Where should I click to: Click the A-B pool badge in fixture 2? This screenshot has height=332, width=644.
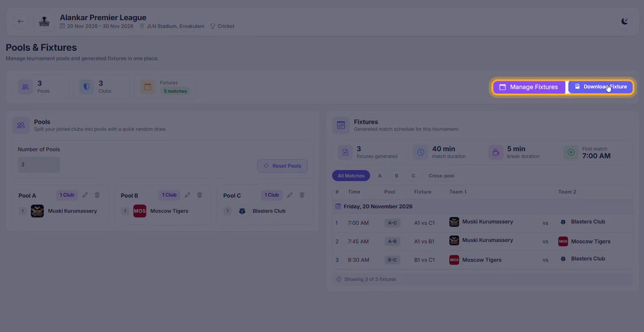392,241
